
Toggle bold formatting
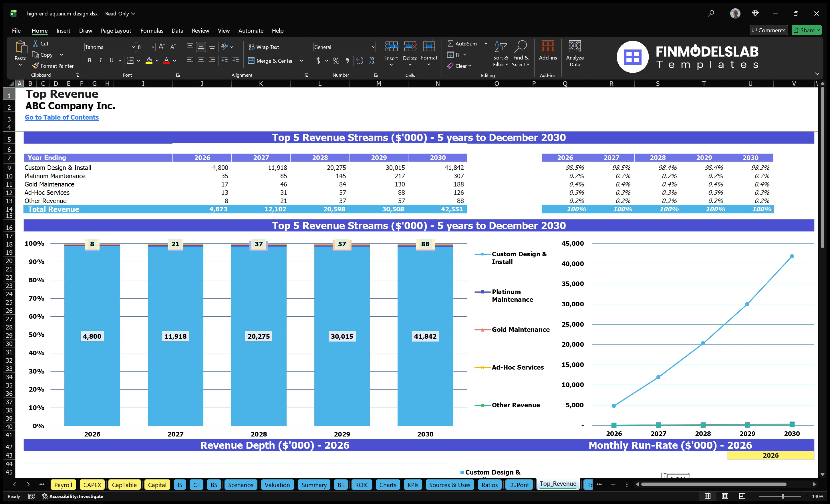(89, 61)
